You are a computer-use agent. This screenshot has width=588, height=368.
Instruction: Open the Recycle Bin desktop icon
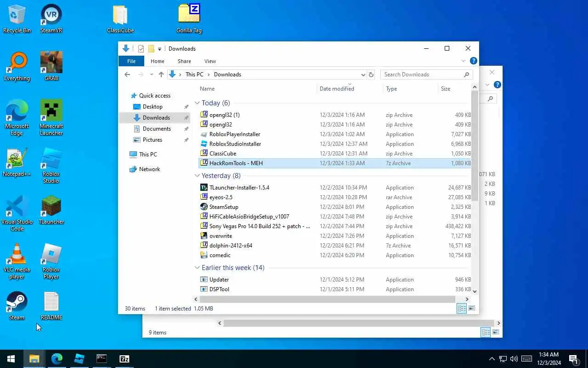(17, 19)
